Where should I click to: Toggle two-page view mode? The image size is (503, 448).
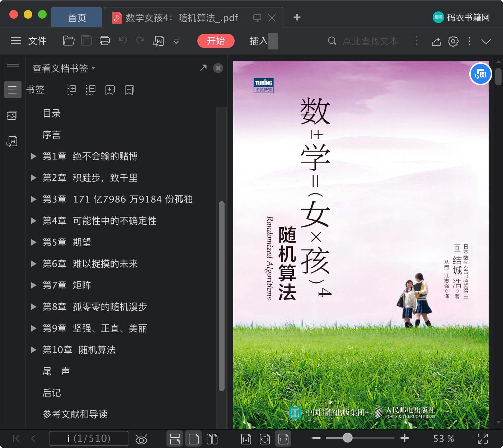coord(212,439)
